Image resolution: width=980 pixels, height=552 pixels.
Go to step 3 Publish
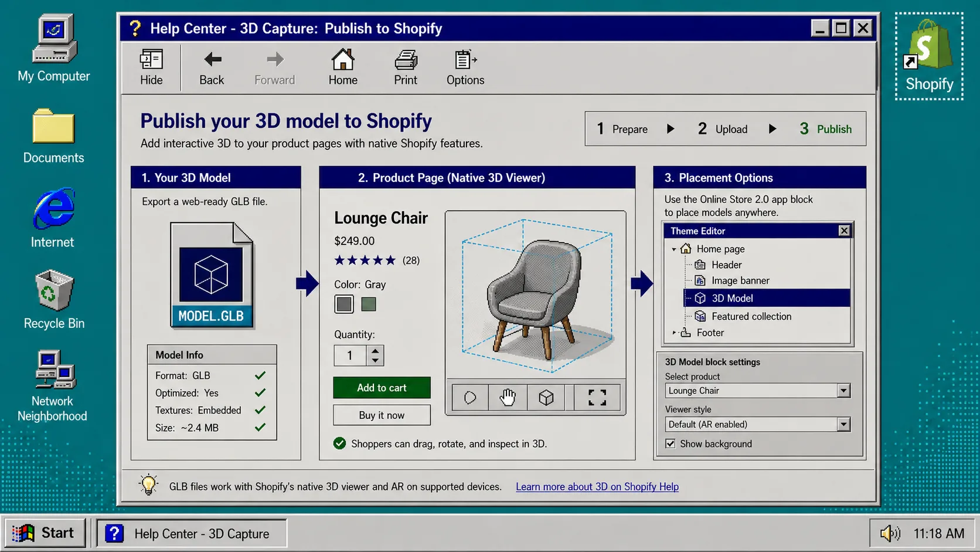coord(825,128)
